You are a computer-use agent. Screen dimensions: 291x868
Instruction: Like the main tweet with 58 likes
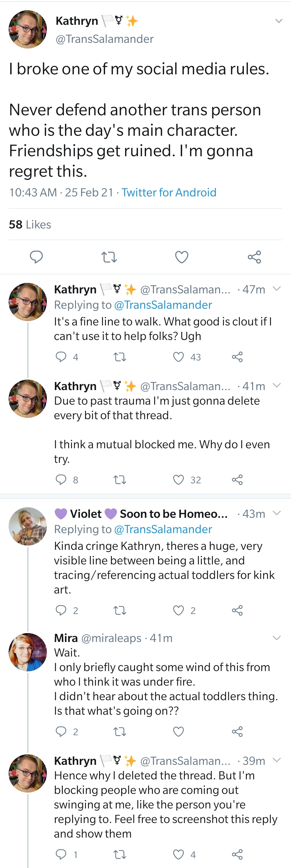click(182, 257)
